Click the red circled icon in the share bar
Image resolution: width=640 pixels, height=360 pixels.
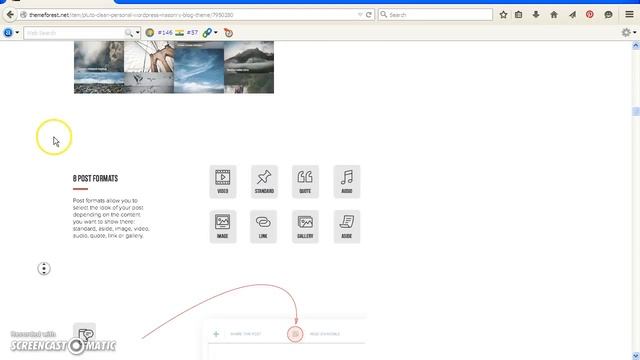pyautogui.click(x=295, y=334)
